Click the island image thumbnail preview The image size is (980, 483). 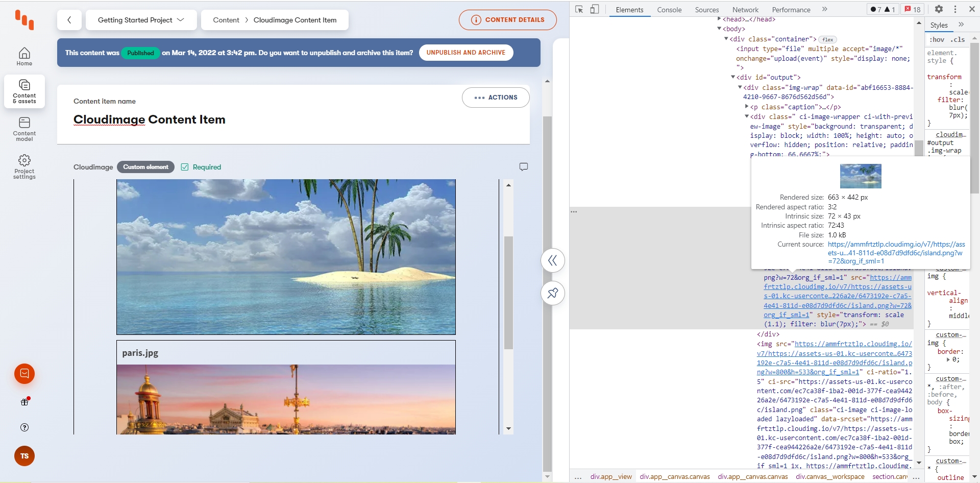[x=861, y=176]
